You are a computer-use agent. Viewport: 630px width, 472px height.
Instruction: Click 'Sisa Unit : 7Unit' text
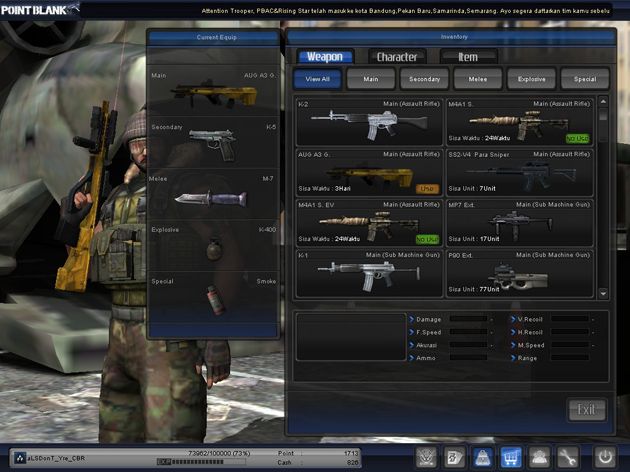point(472,188)
